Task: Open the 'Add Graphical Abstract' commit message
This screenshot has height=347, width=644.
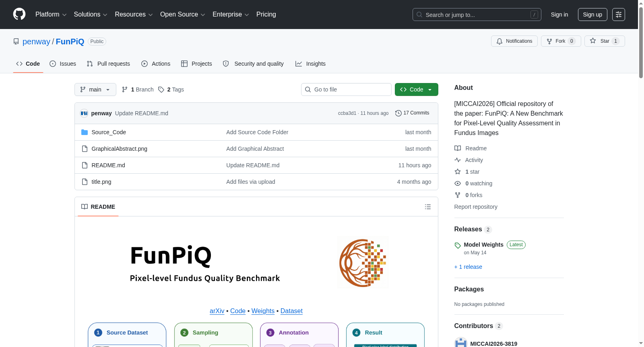Action: [255, 149]
